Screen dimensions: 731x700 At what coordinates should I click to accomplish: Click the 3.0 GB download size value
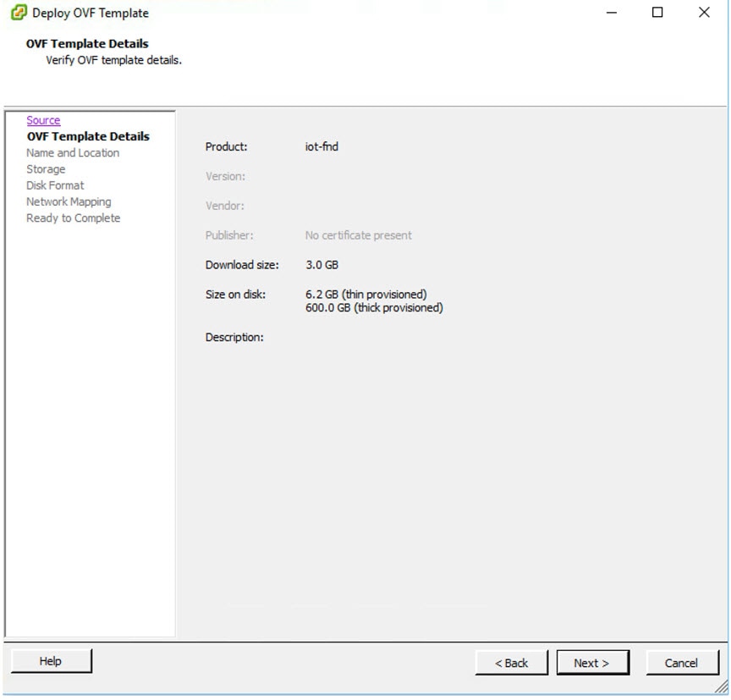point(322,265)
